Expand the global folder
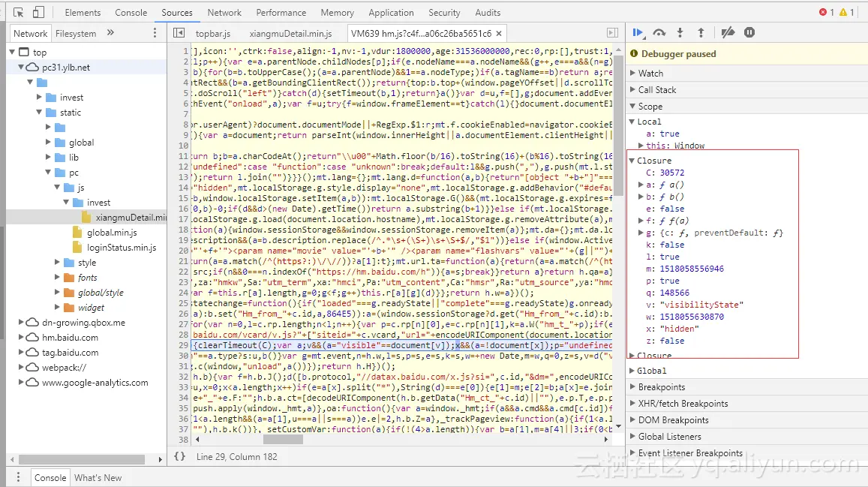Viewport: 868px width, 487px height. click(x=48, y=143)
